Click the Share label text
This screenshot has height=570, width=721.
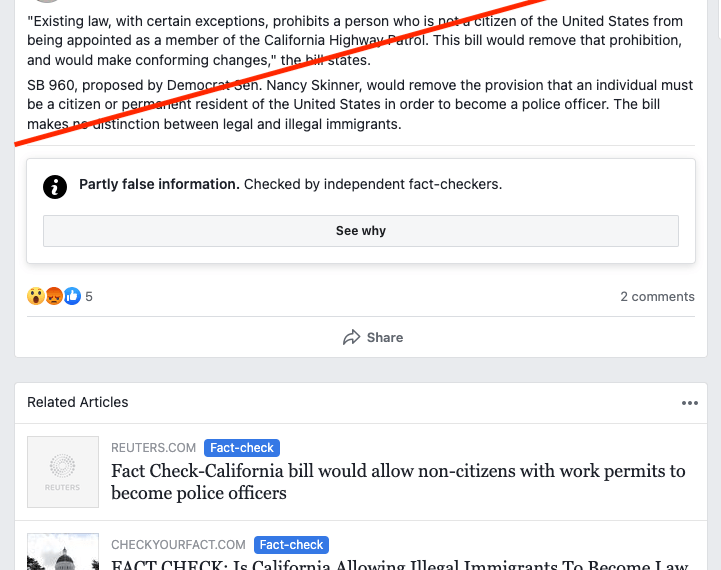pos(385,337)
